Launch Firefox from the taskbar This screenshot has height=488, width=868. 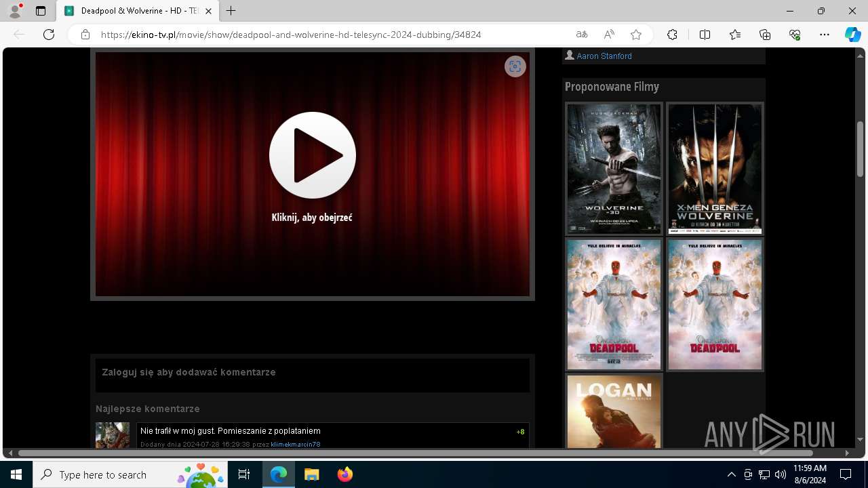(345, 474)
